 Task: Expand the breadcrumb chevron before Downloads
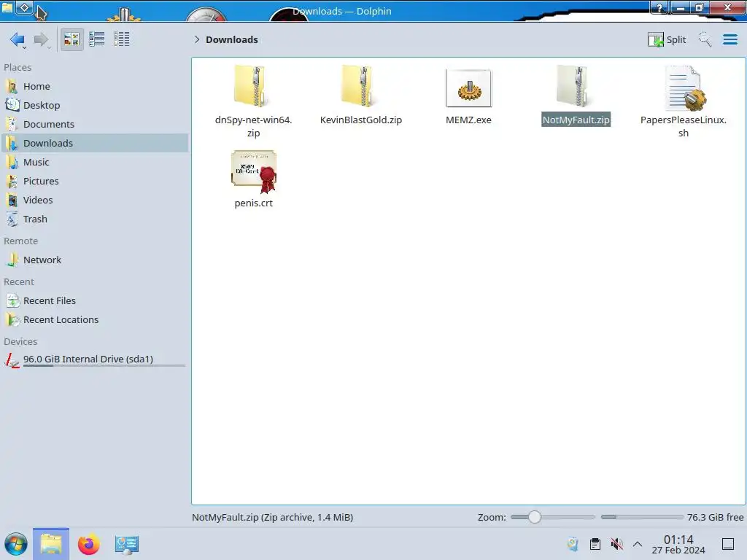tap(197, 39)
